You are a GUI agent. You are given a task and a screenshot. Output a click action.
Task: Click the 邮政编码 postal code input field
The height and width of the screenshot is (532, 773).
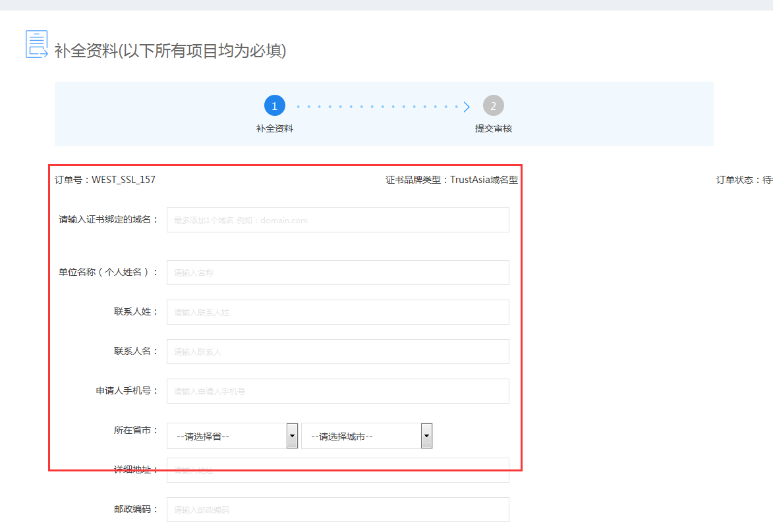coord(337,509)
